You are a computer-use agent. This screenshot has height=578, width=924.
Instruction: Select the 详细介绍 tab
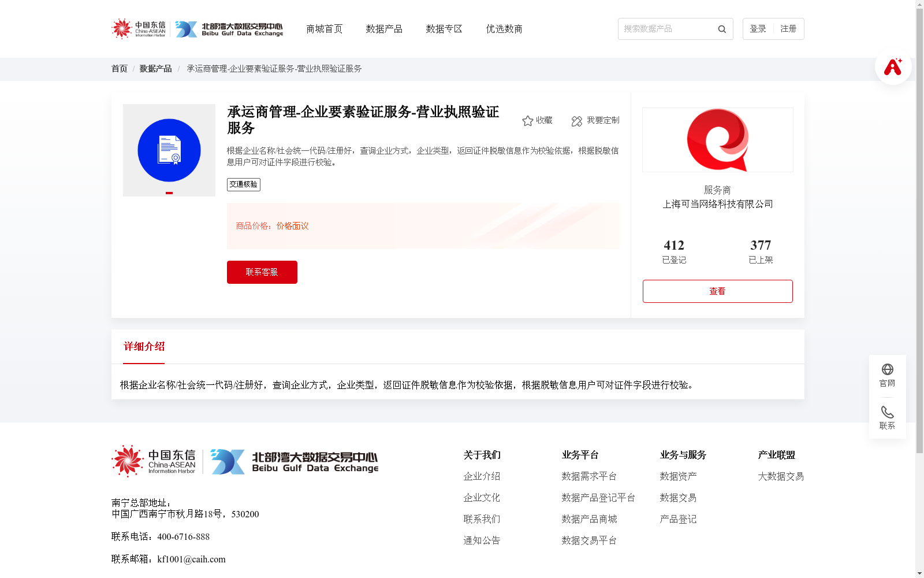144,347
